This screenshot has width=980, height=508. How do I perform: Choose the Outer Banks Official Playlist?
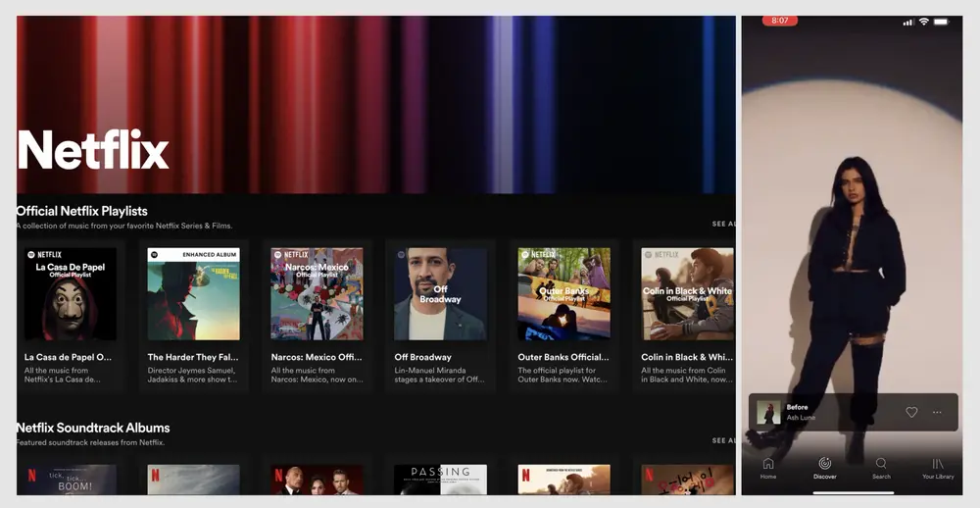click(x=563, y=293)
